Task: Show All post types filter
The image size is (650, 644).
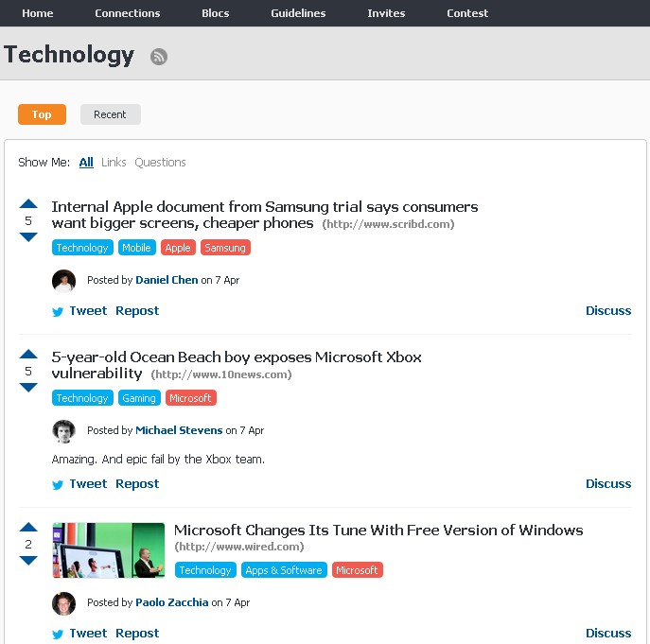Action: pyautogui.click(x=86, y=163)
